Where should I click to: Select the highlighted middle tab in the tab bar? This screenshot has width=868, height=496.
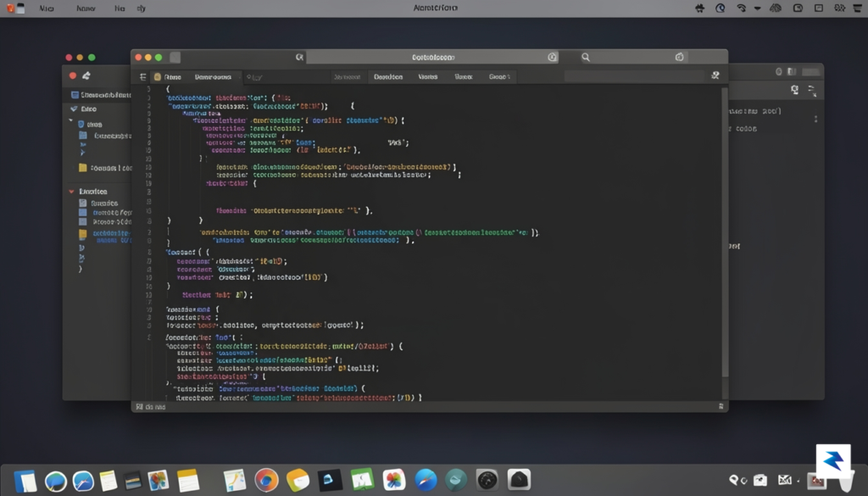[388, 77]
